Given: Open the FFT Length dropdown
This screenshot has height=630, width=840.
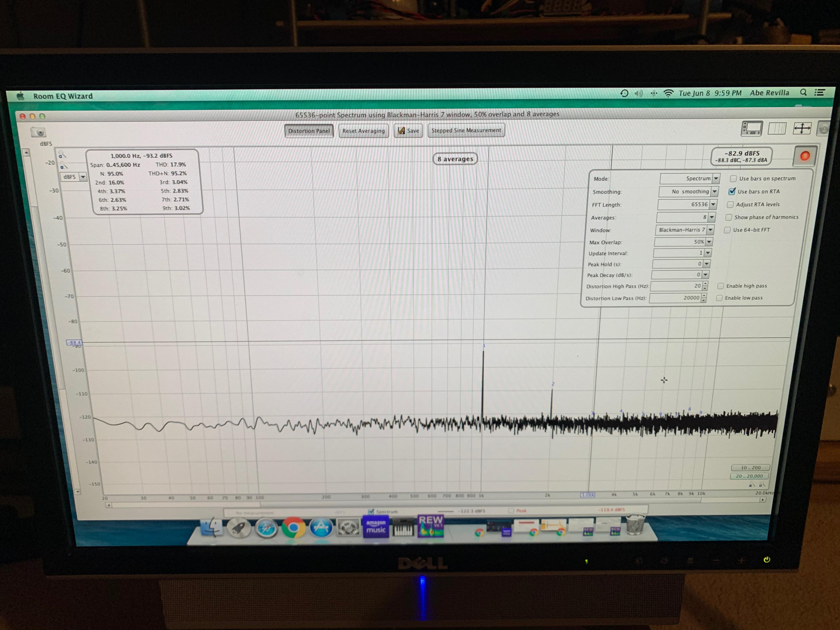Looking at the screenshot, I should click(687, 204).
